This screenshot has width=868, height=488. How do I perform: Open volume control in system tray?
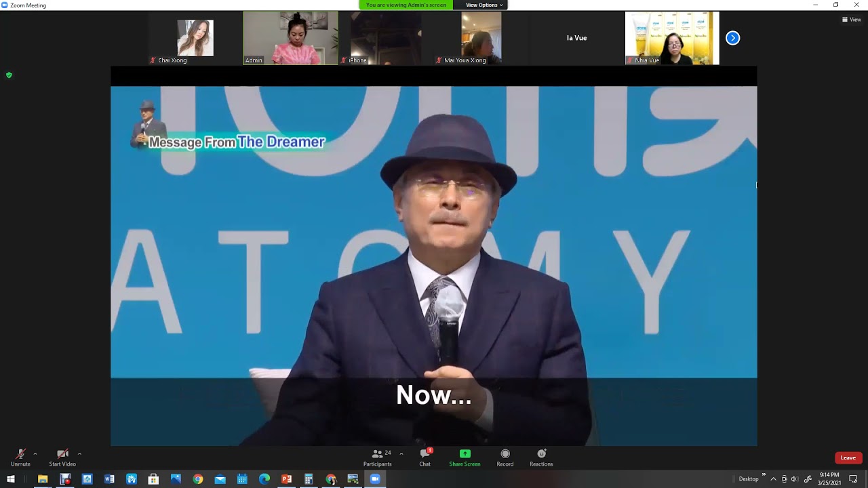coord(795,479)
